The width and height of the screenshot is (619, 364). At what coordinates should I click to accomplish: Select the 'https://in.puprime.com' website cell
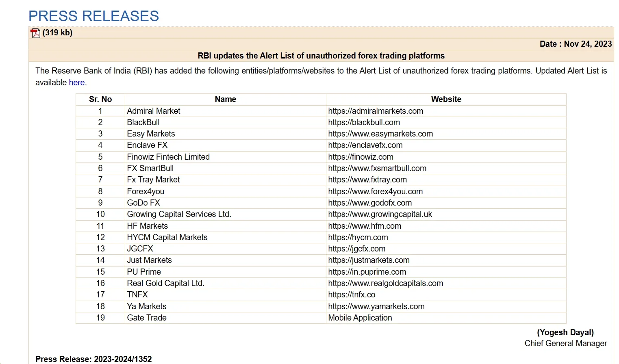tap(446, 272)
